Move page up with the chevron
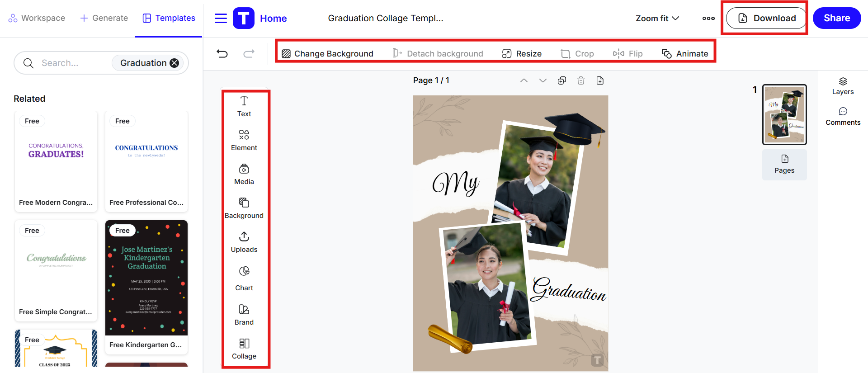 [524, 80]
